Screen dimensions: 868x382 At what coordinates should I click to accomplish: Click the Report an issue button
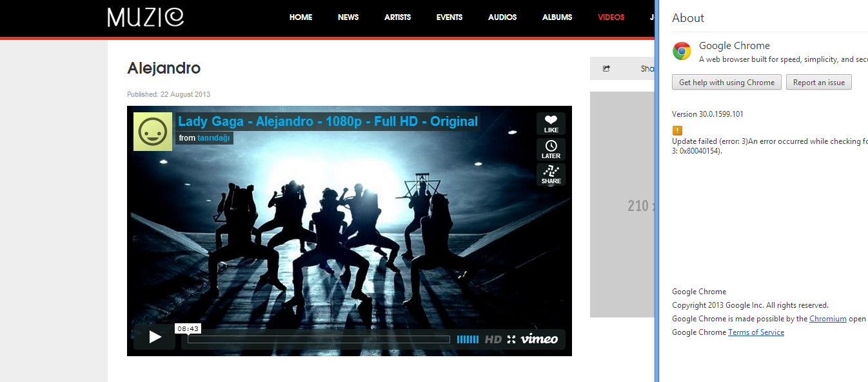coord(818,82)
